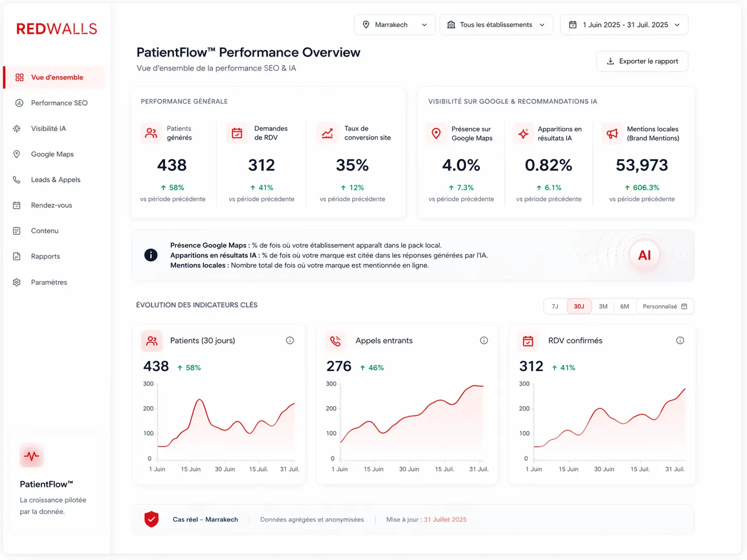Open Leads & Appels section
The width and height of the screenshot is (747, 560).
(54, 180)
